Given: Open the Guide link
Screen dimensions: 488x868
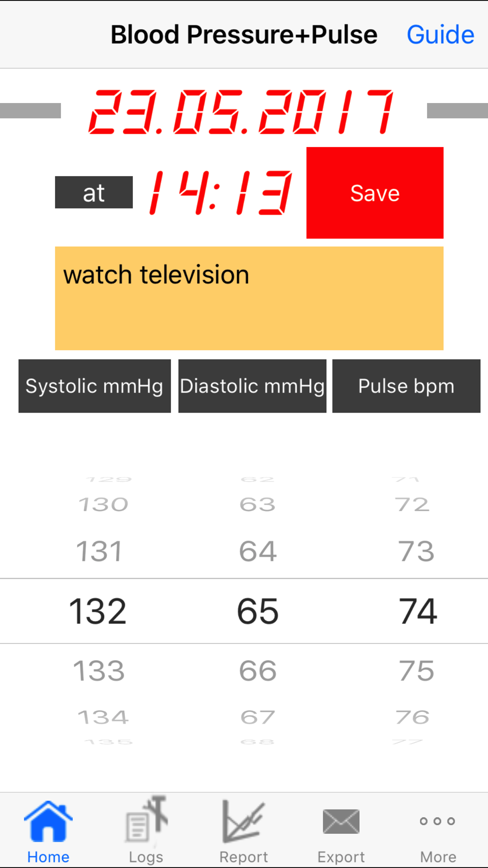Looking at the screenshot, I should pyautogui.click(x=440, y=35).
